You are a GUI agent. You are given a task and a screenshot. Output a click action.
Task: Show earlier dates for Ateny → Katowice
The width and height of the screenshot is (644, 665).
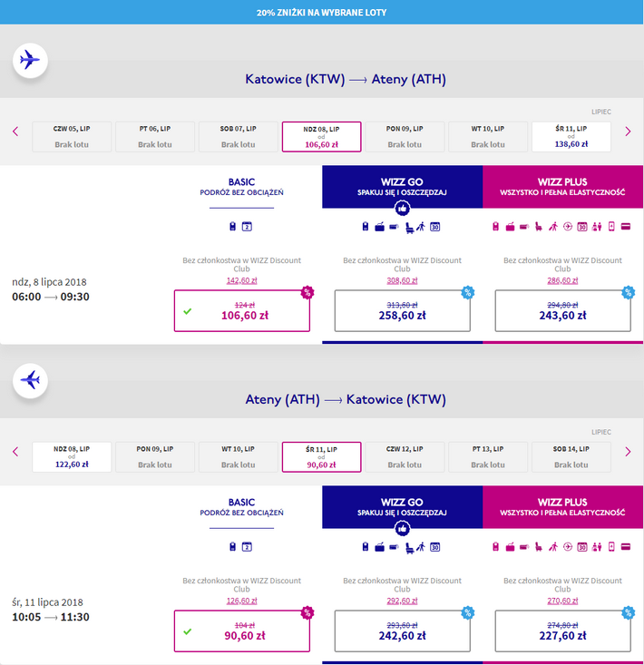pos(15,452)
